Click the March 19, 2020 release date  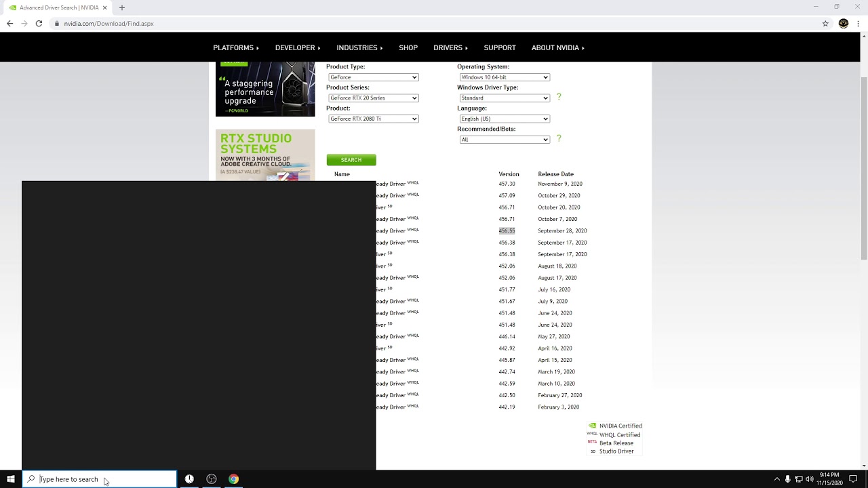(x=556, y=371)
